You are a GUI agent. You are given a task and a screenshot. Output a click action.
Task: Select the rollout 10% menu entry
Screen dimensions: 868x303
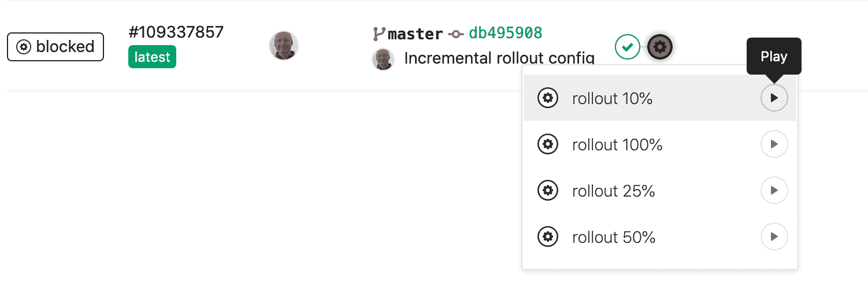coord(612,99)
